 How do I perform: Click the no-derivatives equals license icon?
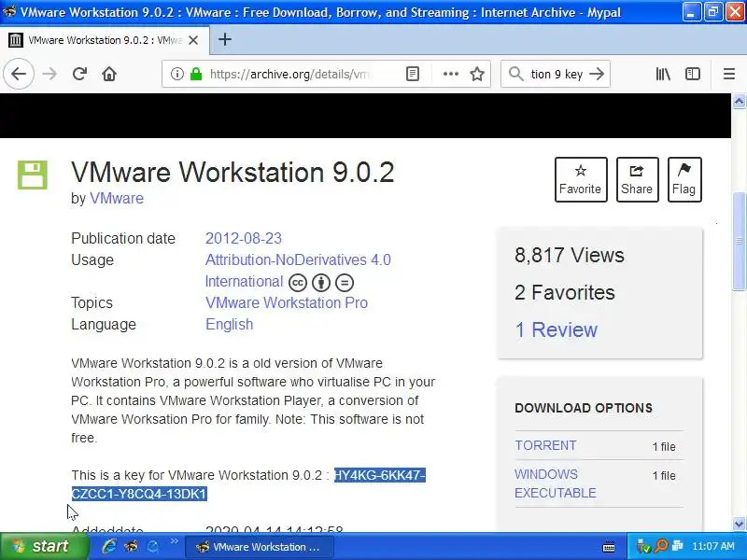(x=345, y=283)
